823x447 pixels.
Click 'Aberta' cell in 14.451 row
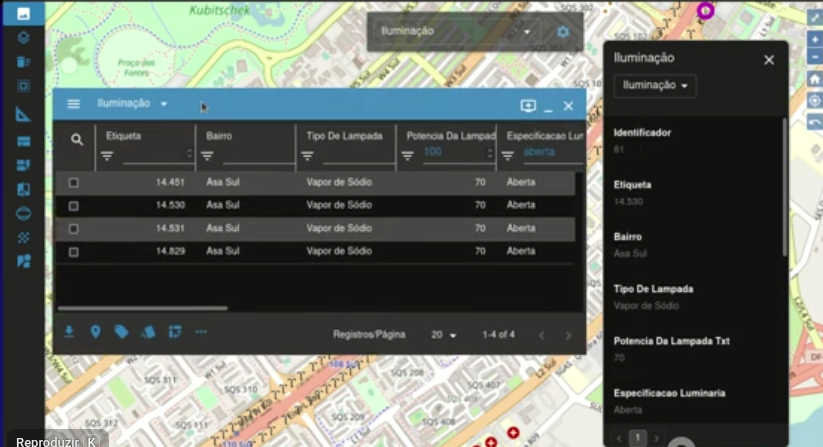pyautogui.click(x=521, y=182)
